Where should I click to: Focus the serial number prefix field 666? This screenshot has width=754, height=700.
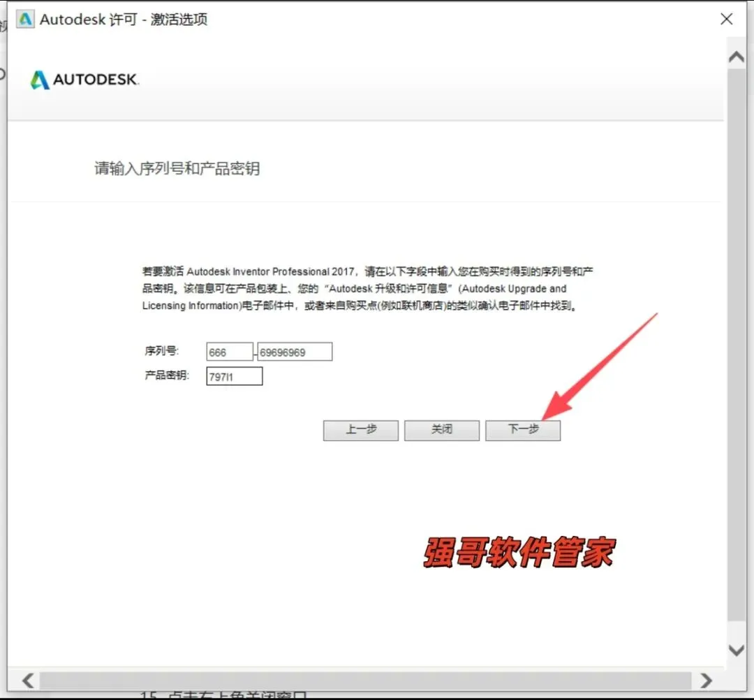pos(230,352)
